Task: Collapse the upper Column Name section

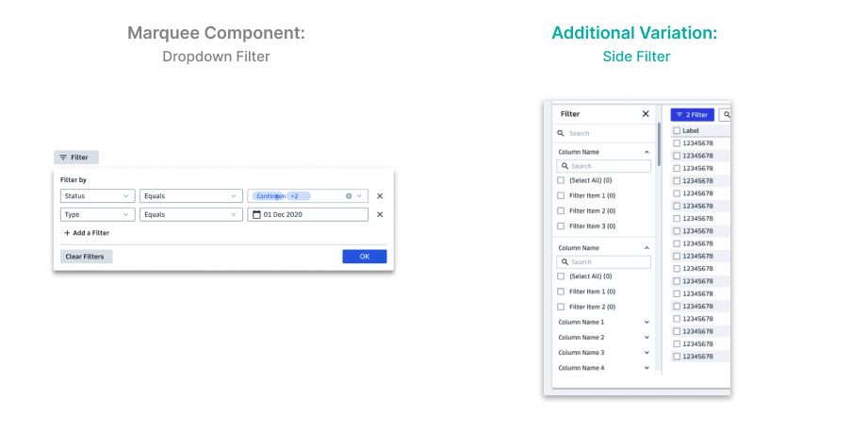Action: point(647,152)
